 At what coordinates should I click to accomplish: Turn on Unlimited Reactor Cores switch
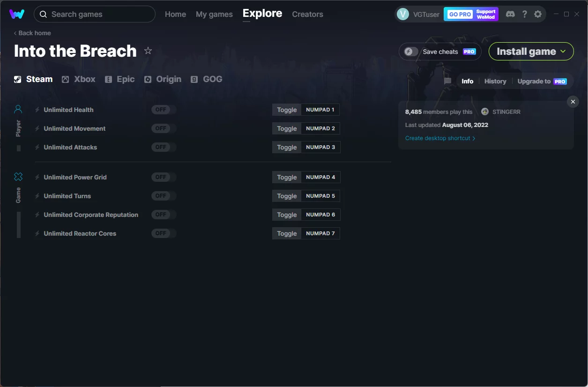pos(164,233)
